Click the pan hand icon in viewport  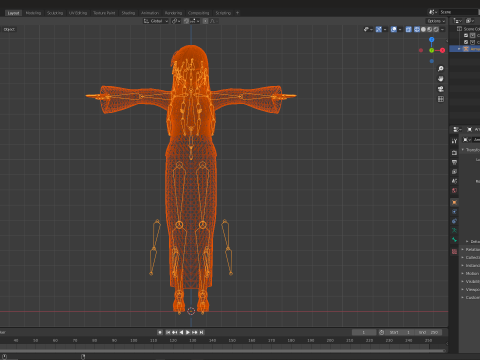(x=441, y=79)
